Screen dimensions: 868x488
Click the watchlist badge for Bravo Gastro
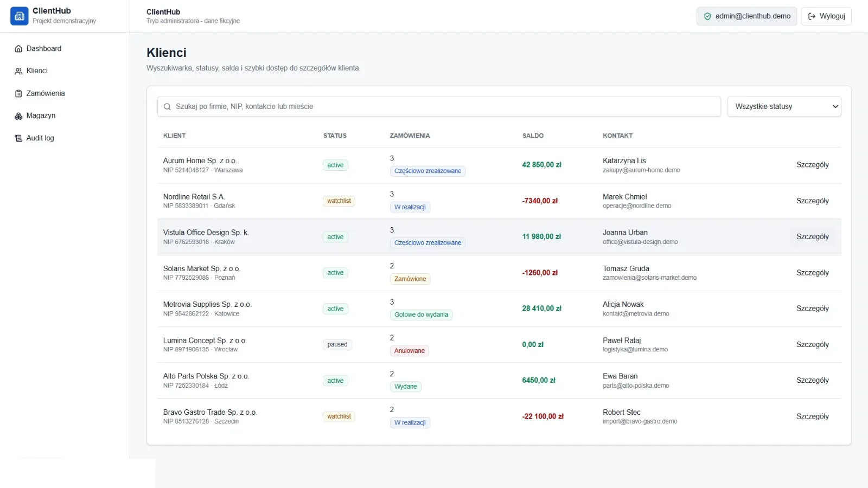coord(339,416)
